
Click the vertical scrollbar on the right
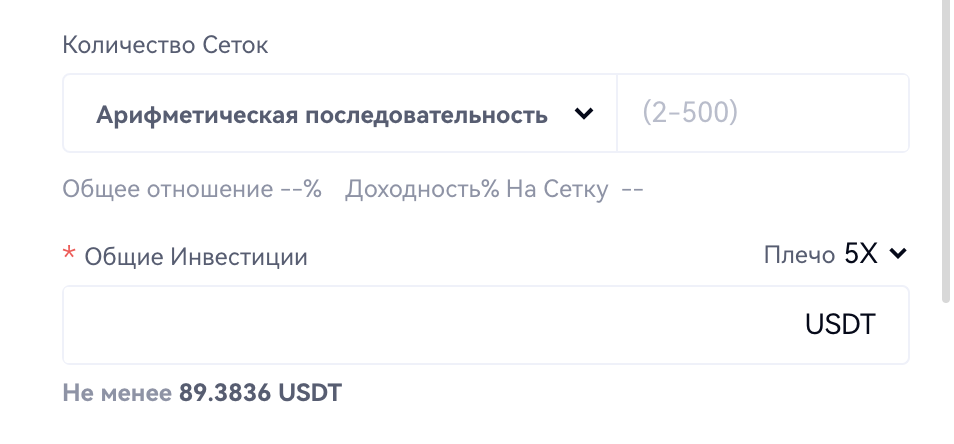946,150
